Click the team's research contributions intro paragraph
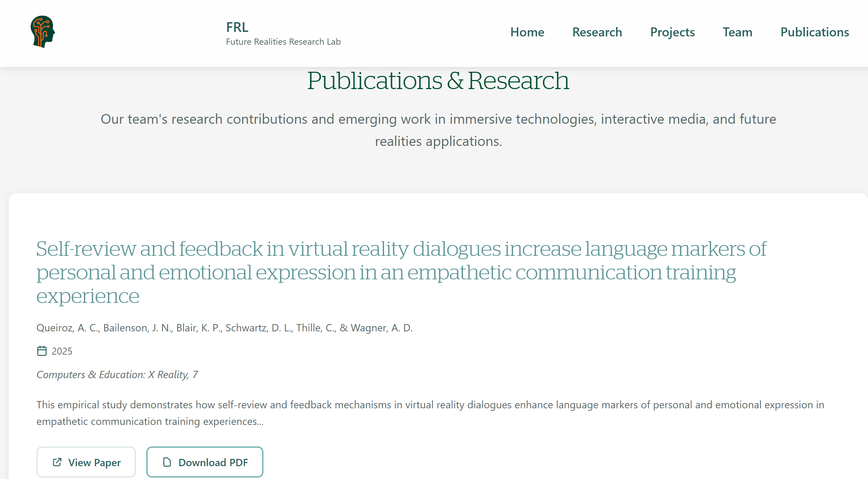The width and height of the screenshot is (868, 479). click(438, 130)
